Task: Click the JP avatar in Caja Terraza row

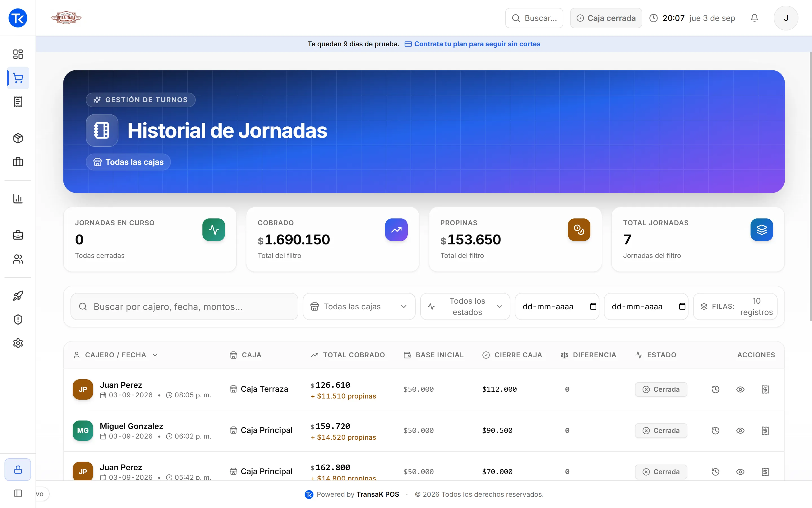Action: coord(83,389)
